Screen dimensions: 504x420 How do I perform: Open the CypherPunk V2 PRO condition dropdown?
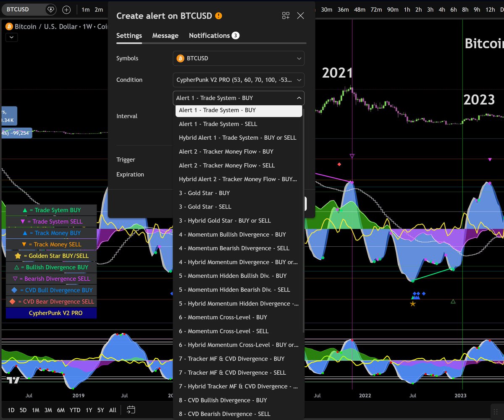tap(239, 80)
